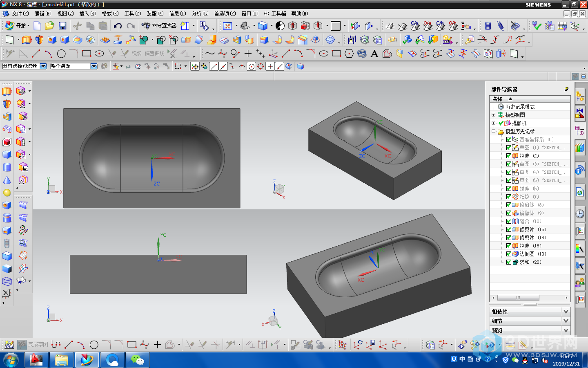This screenshot has height=368, width=588.
Task: Click the extrude icon in feature toolbar
Action: pyautogui.click(x=27, y=40)
